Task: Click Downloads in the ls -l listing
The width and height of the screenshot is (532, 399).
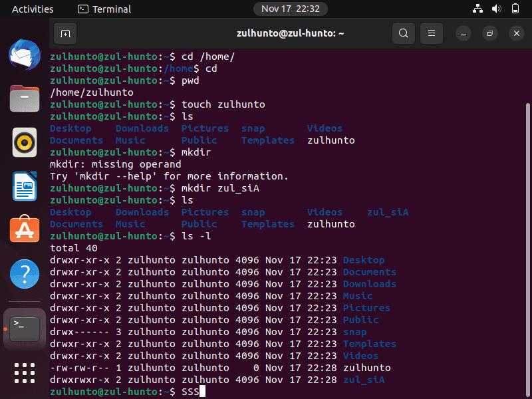Action: (370, 284)
